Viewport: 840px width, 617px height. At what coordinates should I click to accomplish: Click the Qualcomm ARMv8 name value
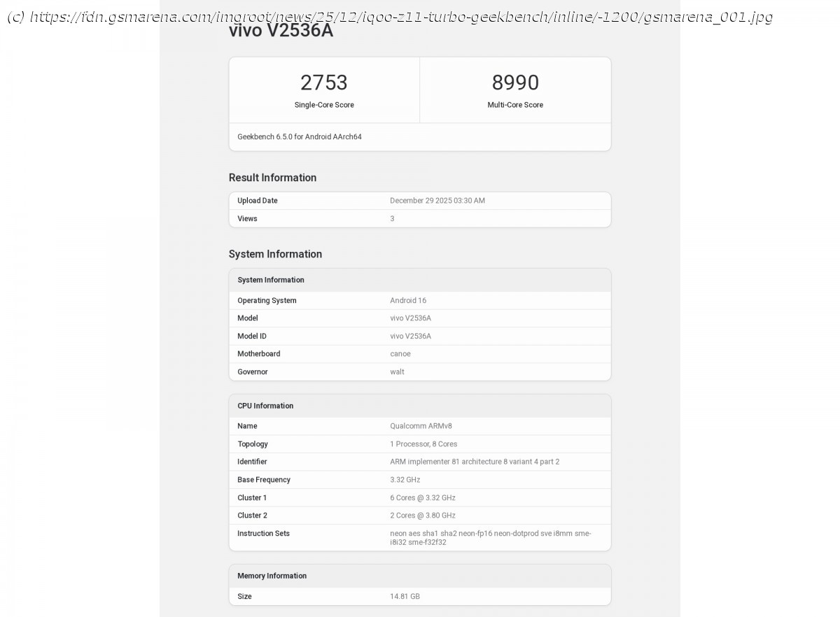click(x=421, y=426)
